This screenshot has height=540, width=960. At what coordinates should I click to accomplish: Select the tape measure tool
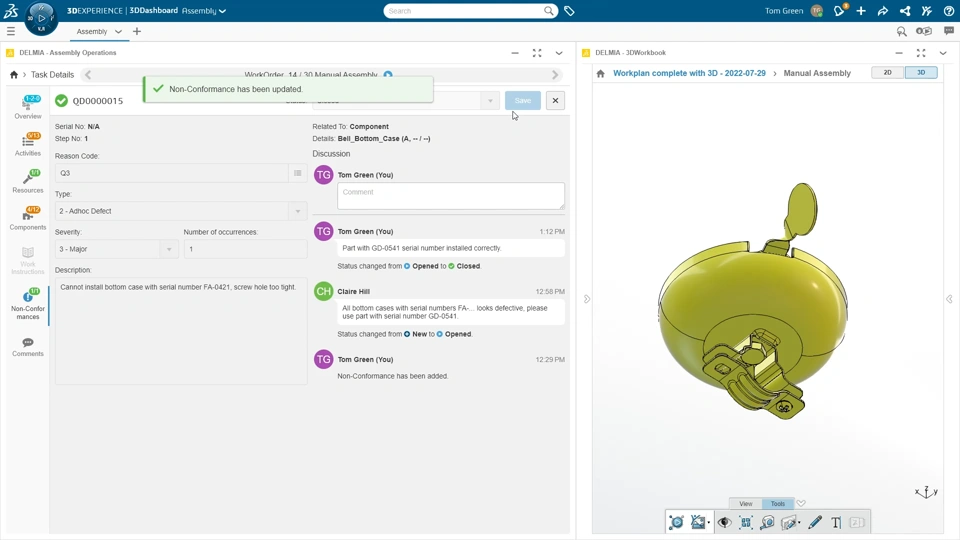[x=768, y=522]
